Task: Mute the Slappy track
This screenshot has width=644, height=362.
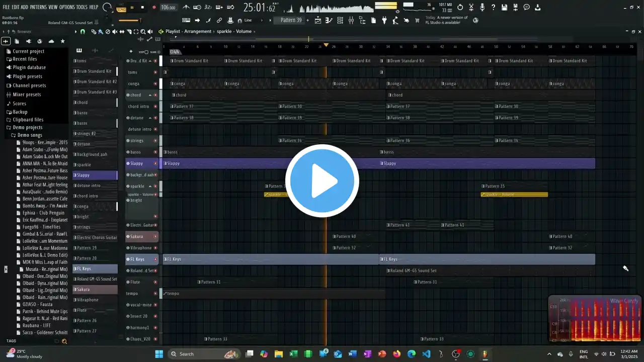Action: click(155, 163)
